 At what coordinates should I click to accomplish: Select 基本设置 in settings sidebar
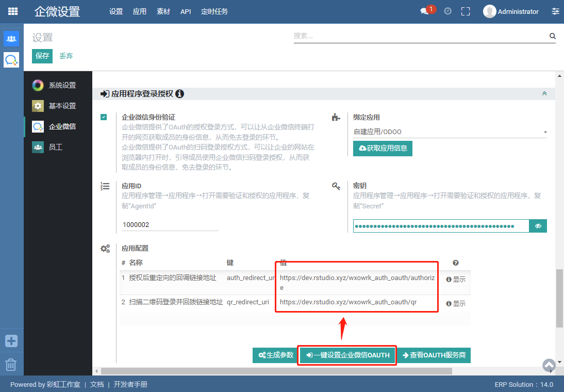[58, 106]
